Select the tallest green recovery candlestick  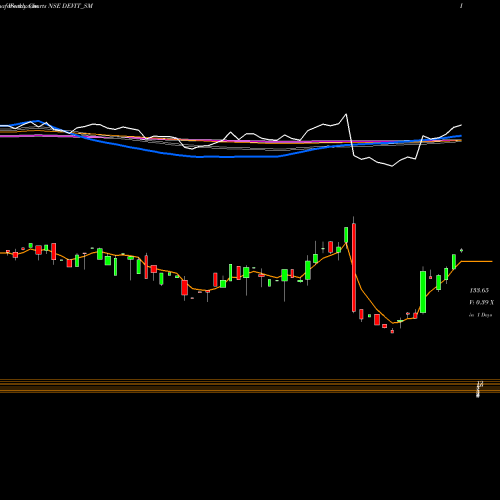point(423,292)
